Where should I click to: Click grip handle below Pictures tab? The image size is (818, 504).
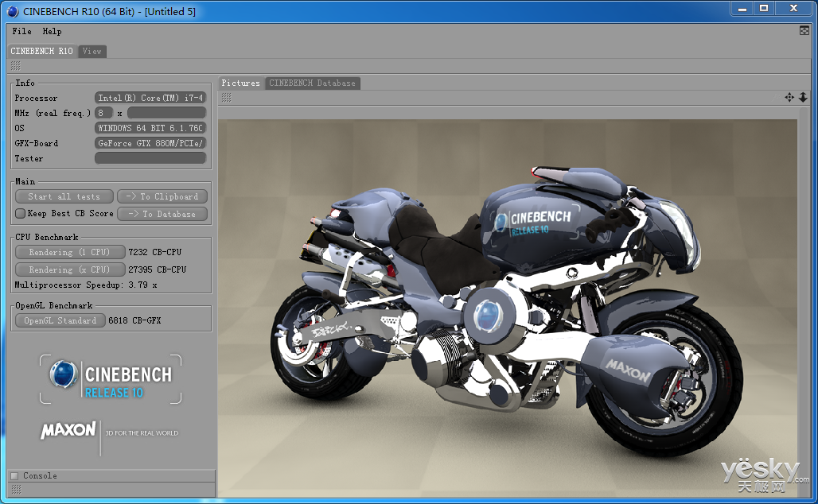pos(227,98)
